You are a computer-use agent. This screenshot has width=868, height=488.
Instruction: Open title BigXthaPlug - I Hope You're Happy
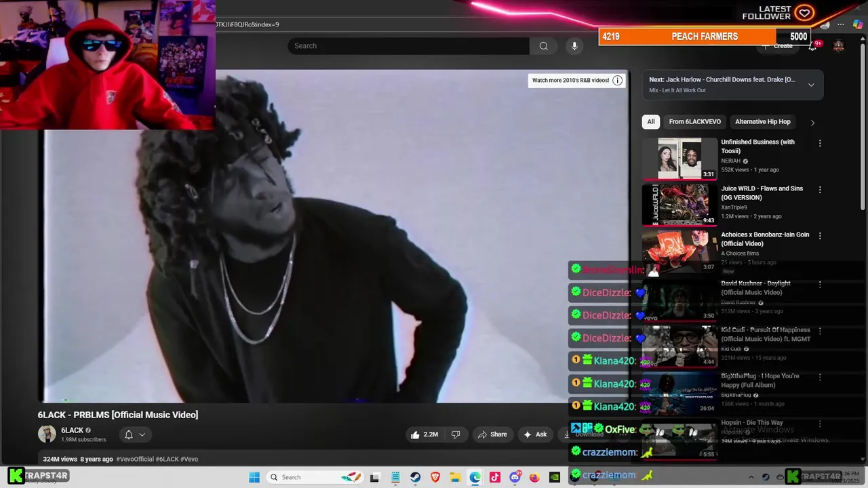coord(760,380)
